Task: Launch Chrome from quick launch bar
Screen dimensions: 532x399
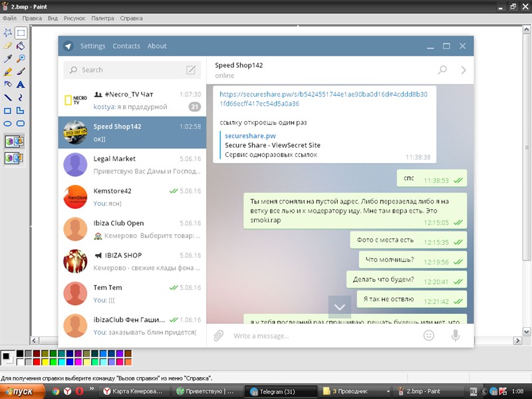Action: coord(56,392)
